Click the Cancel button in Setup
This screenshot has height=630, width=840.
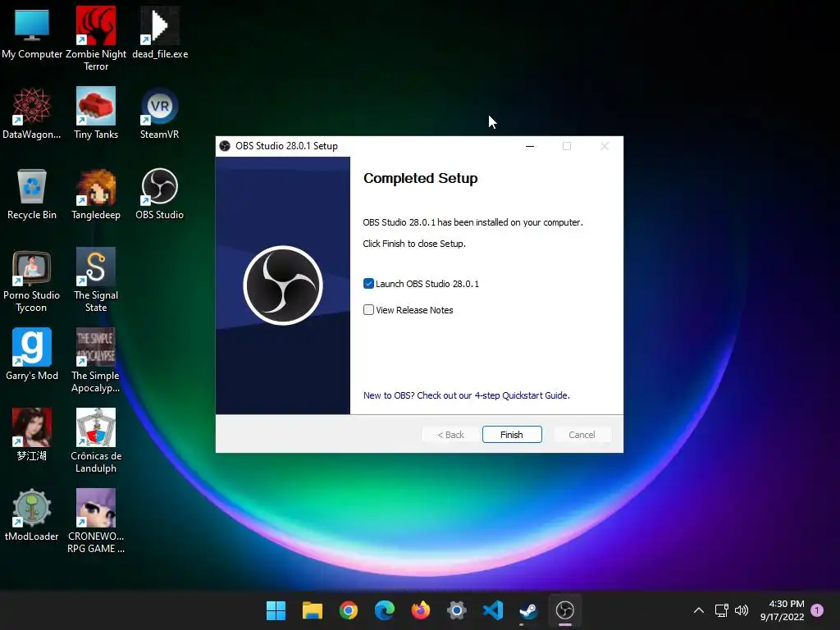coord(582,435)
